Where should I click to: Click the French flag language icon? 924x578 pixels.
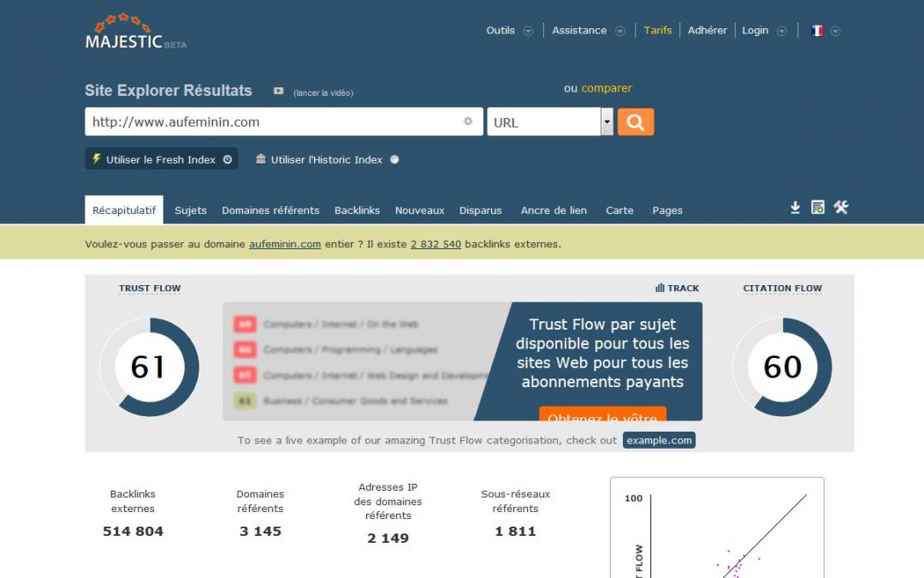tap(817, 31)
